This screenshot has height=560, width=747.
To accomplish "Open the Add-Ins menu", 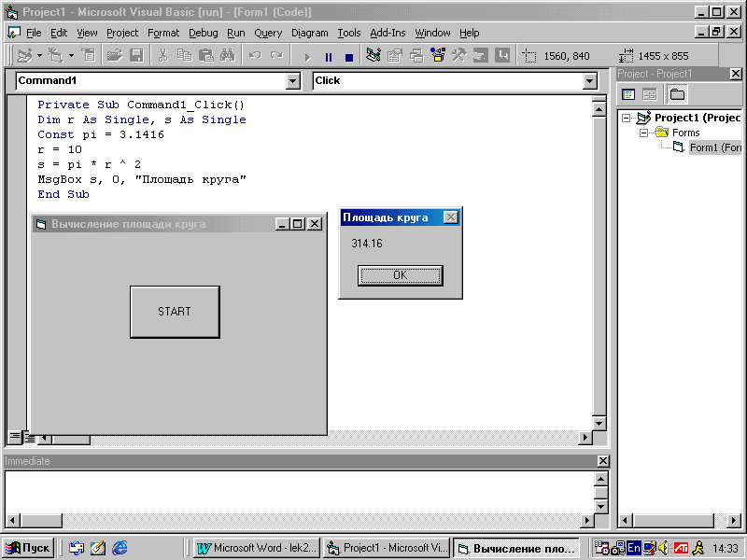I will [x=388, y=33].
